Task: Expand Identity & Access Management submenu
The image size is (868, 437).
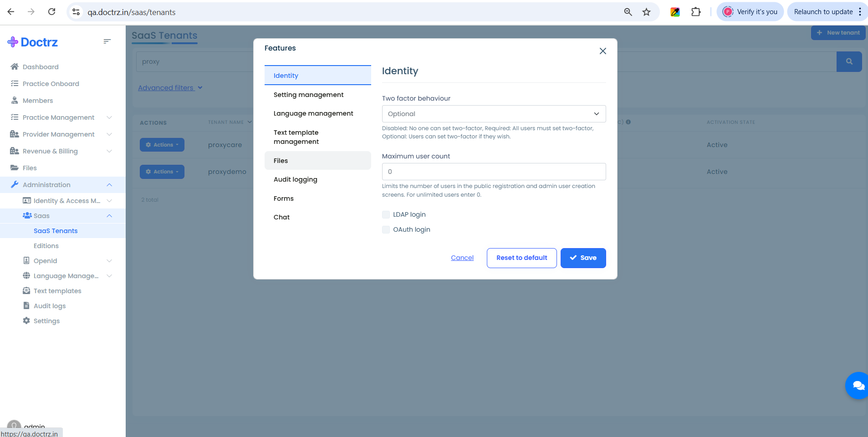Action: pyautogui.click(x=109, y=201)
